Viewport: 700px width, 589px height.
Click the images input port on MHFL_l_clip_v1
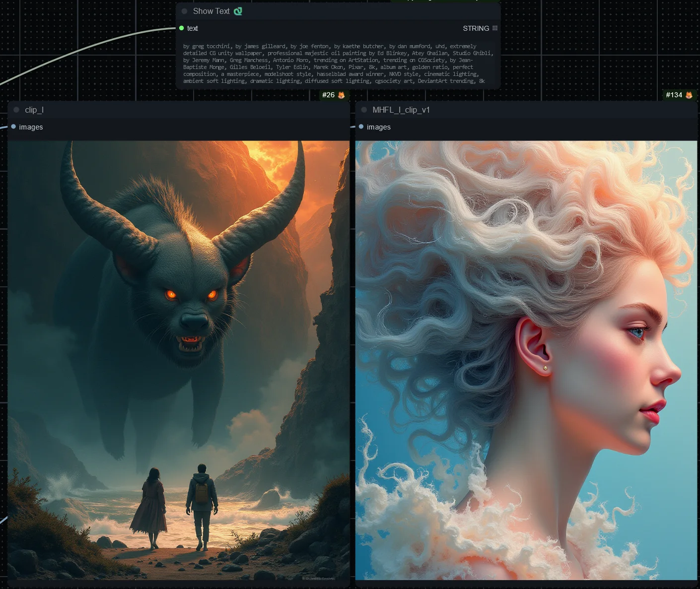pyautogui.click(x=361, y=127)
